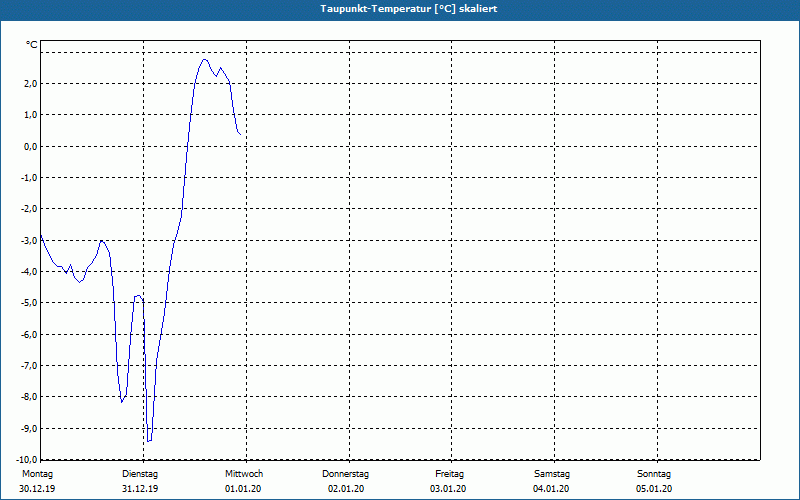Screen dimensions: 800x500
Task: Click the 02.01.20 date label
Action: coord(346,489)
